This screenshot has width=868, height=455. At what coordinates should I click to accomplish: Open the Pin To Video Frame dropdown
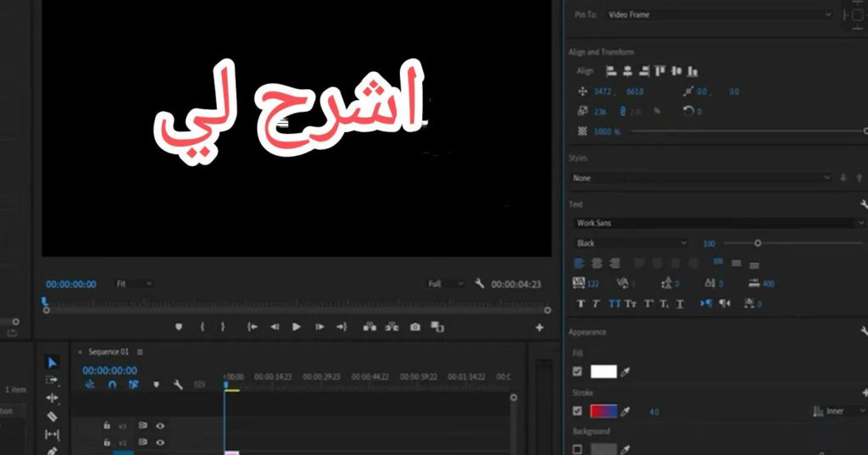point(719,15)
